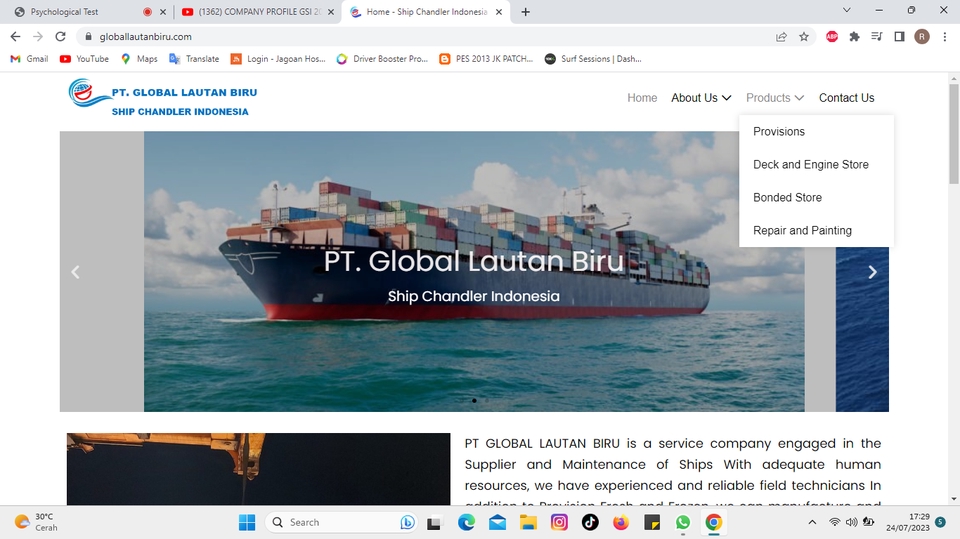Show hidden system tray icons
This screenshot has width=960, height=539.
pos(812,522)
